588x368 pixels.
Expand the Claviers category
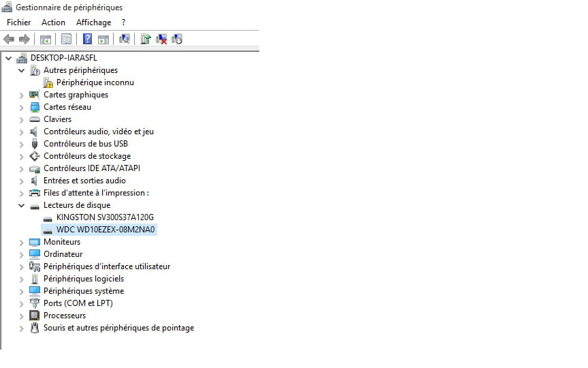point(21,120)
